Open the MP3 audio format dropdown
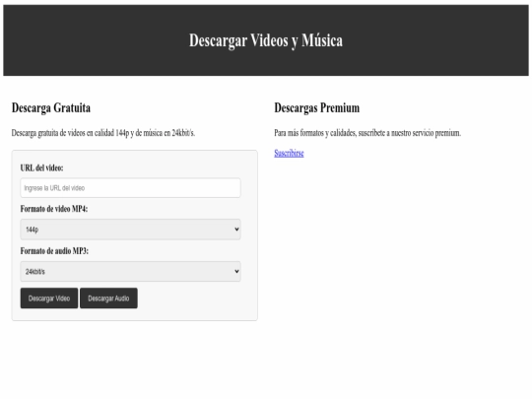 click(x=130, y=272)
